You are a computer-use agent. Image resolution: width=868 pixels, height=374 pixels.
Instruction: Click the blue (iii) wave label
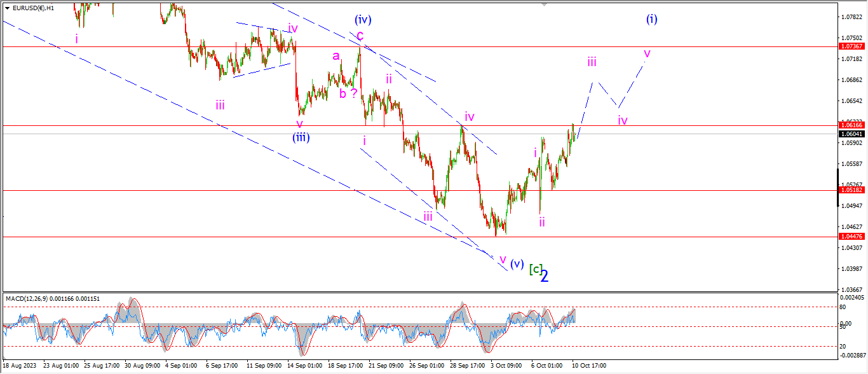click(x=301, y=137)
